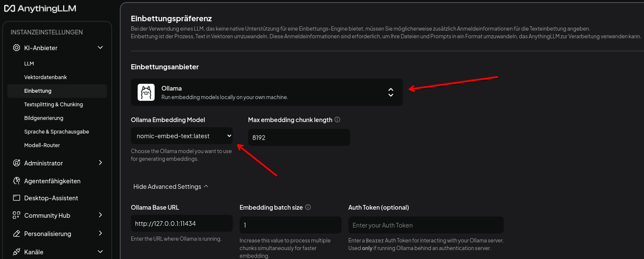Navigate to Sprache & Sprachausgabe
Image resolution: width=644 pixels, height=259 pixels.
coord(56,131)
